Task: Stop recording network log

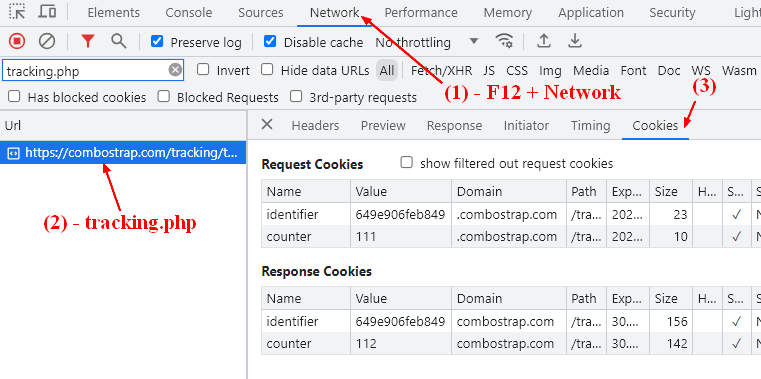Action: pyautogui.click(x=17, y=42)
